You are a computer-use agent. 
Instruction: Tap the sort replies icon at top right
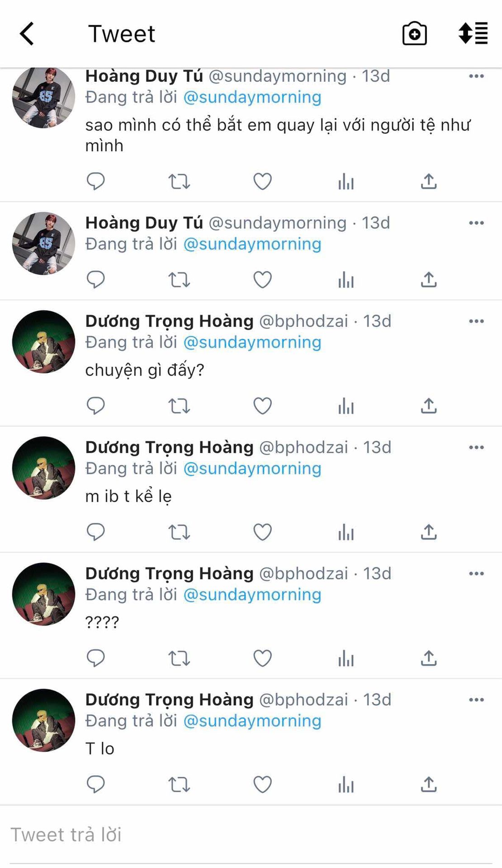coord(473,33)
